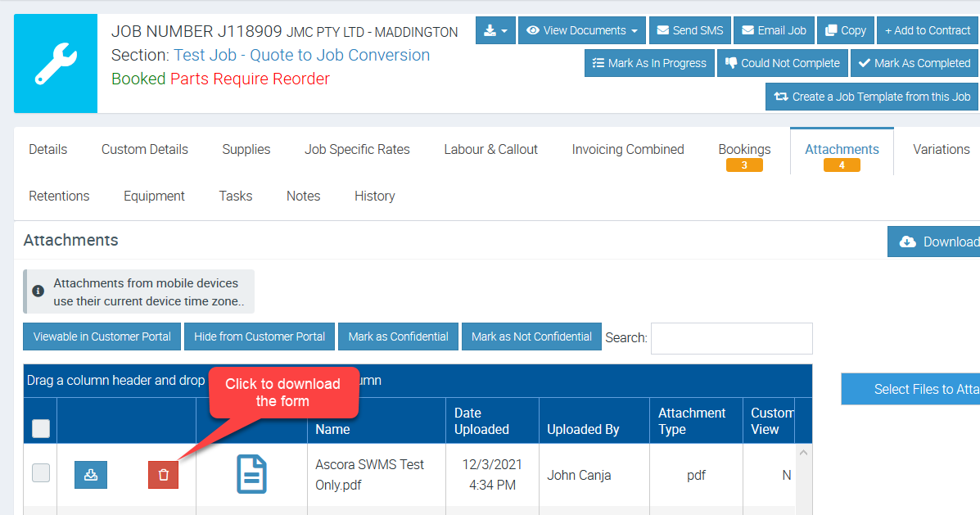
Task: Switch to the Bookings tab
Action: pos(744,150)
